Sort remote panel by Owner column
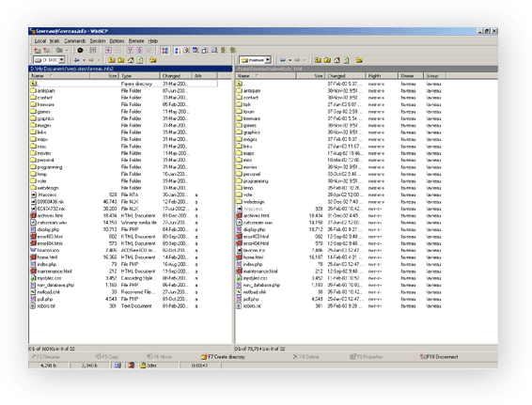The image size is (532, 405). (x=411, y=75)
